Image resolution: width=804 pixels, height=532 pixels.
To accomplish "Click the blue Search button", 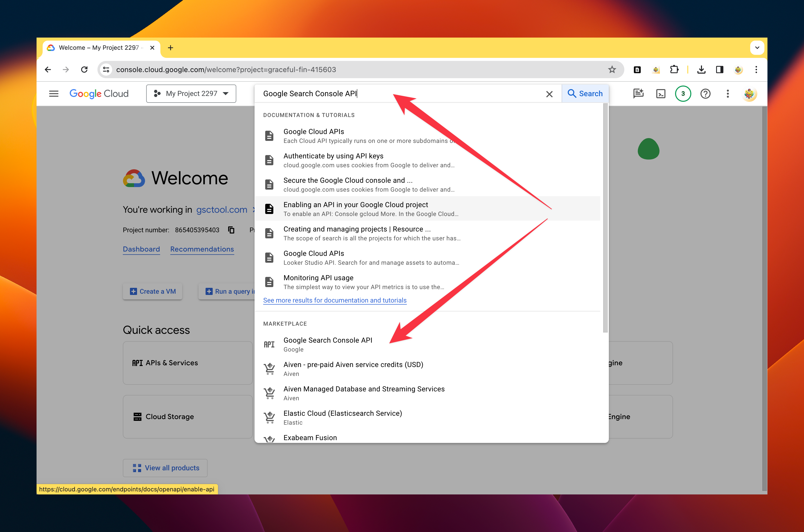I will point(585,94).
